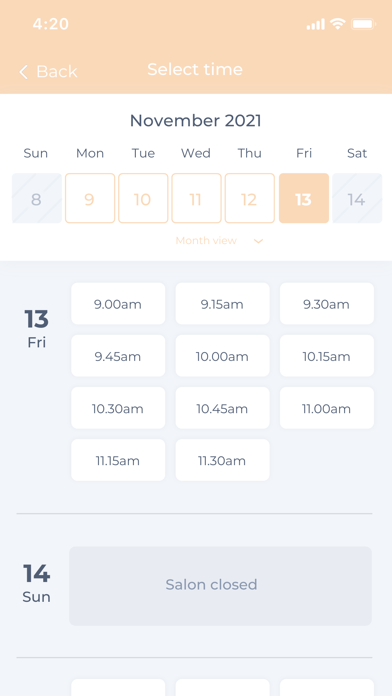This screenshot has width=392, height=696.
Task: Open the Month view link
Action: coord(206,241)
